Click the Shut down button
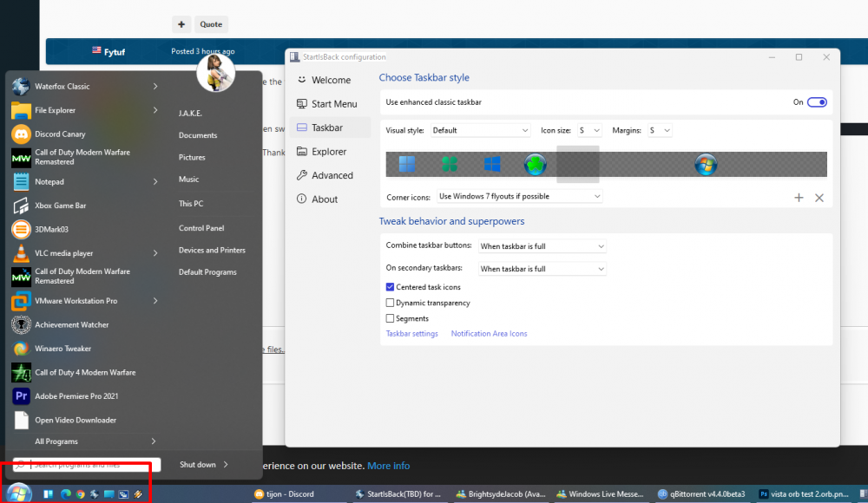 [x=198, y=465]
